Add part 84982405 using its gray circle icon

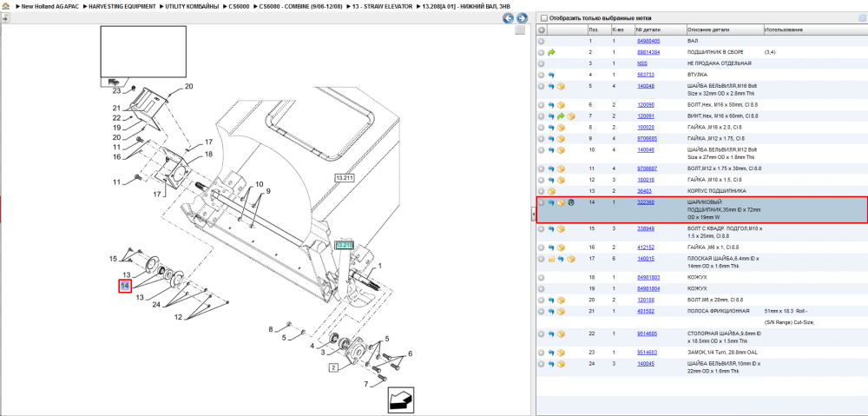[x=542, y=41]
